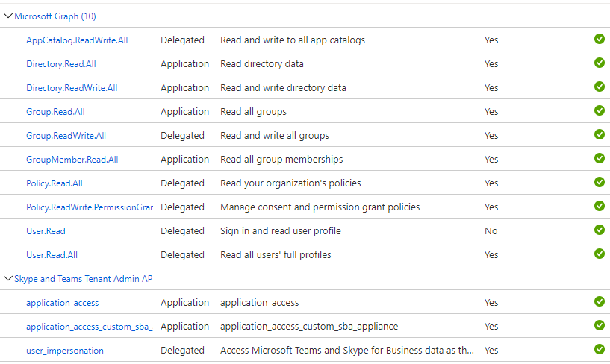
Task: Open Directory.Read.All permission
Action: [61, 64]
